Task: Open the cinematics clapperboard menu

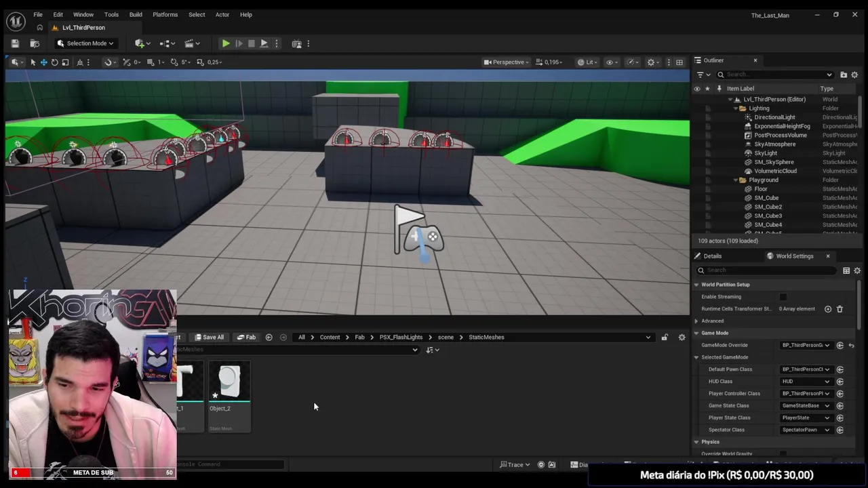Action: click(x=192, y=43)
